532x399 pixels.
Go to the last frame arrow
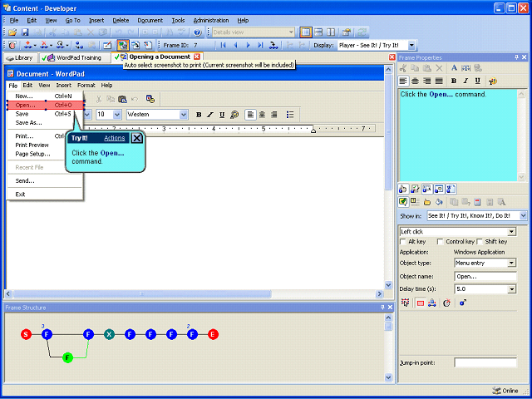click(x=260, y=45)
